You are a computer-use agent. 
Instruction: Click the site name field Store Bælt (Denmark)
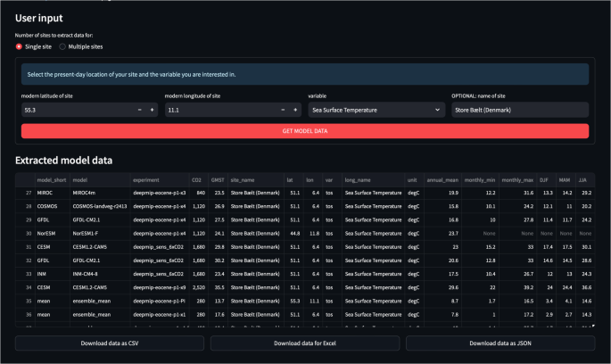pyautogui.click(x=520, y=110)
